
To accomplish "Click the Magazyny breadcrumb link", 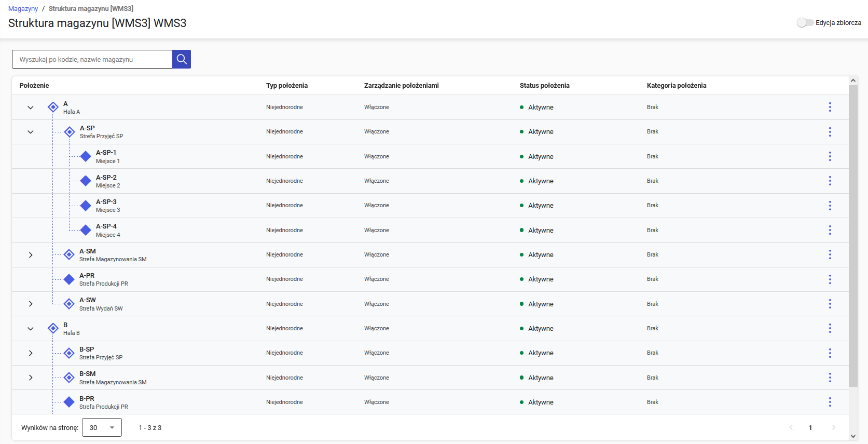I will [23, 9].
